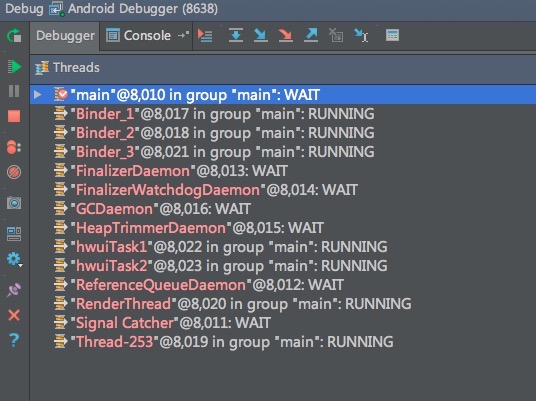Select the hwuiTask1 thread row
This screenshot has width=536, height=401.
pyautogui.click(x=283, y=247)
